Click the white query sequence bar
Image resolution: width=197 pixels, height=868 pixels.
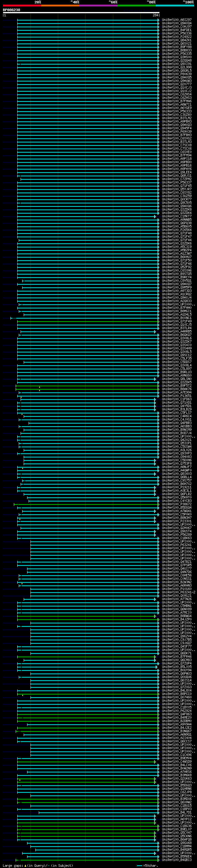[81, 12]
